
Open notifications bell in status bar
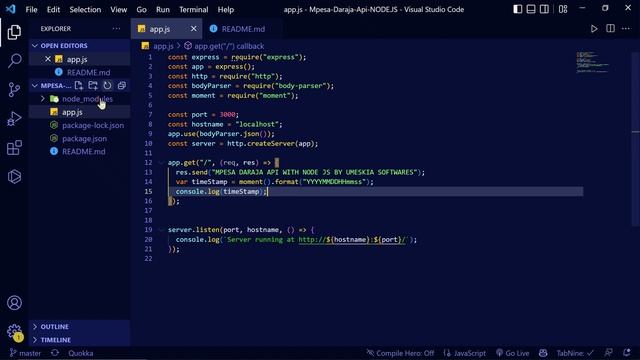(627, 353)
